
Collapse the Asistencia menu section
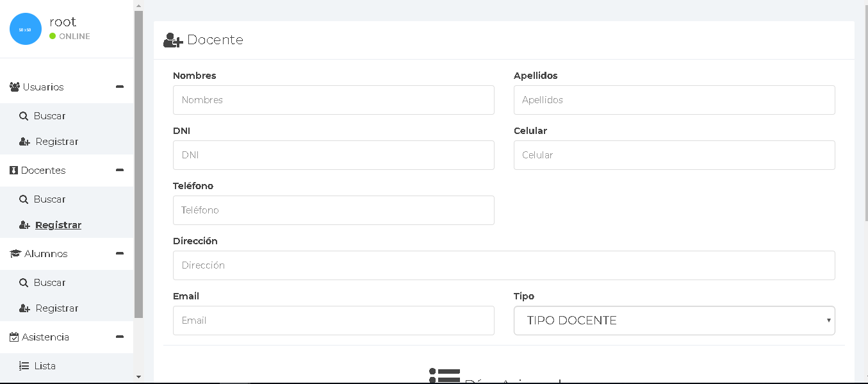[119, 337]
